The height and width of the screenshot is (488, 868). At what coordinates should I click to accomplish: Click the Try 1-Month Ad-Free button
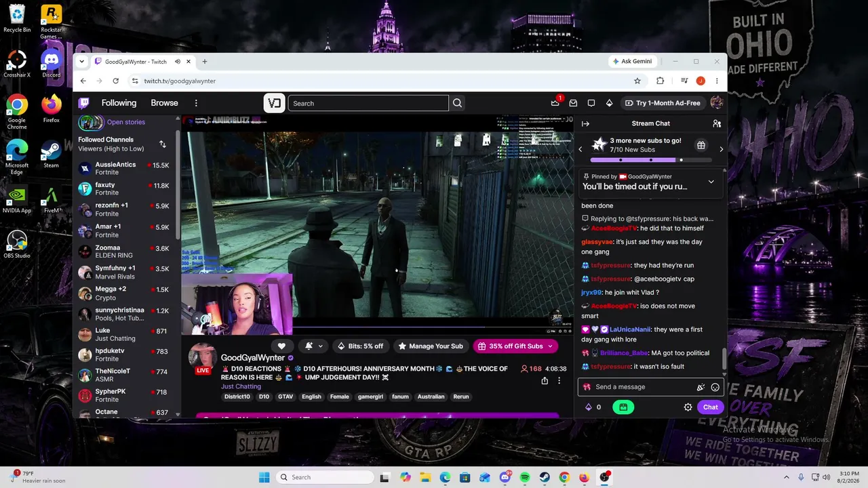[x=663, y=103]
